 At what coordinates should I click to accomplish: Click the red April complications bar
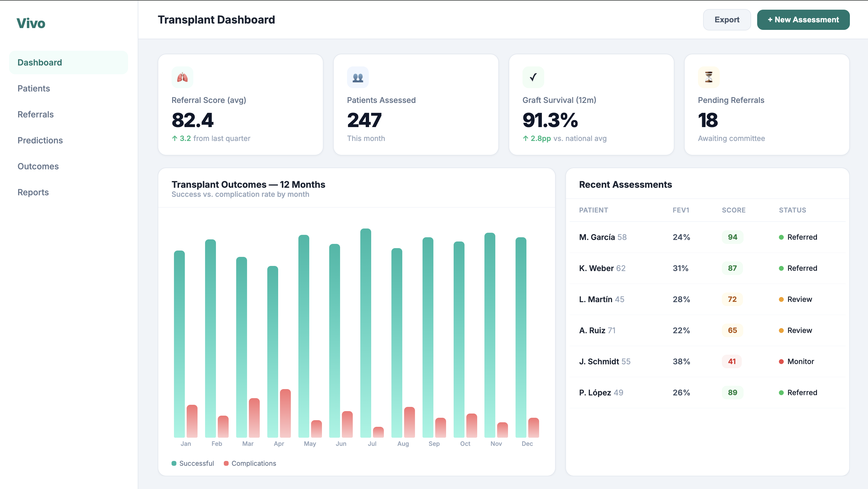pyautogui.click(x=285, y=414)
